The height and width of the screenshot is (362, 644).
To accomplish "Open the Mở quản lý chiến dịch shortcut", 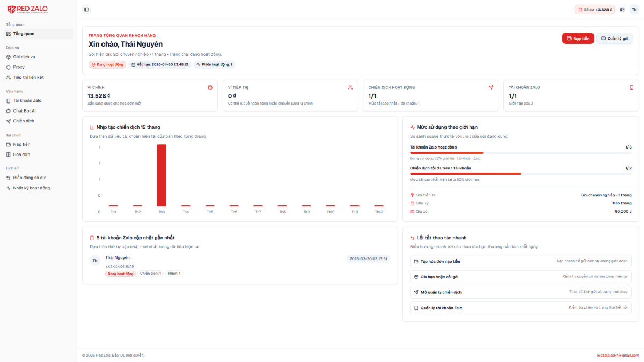I will [521, 292].
